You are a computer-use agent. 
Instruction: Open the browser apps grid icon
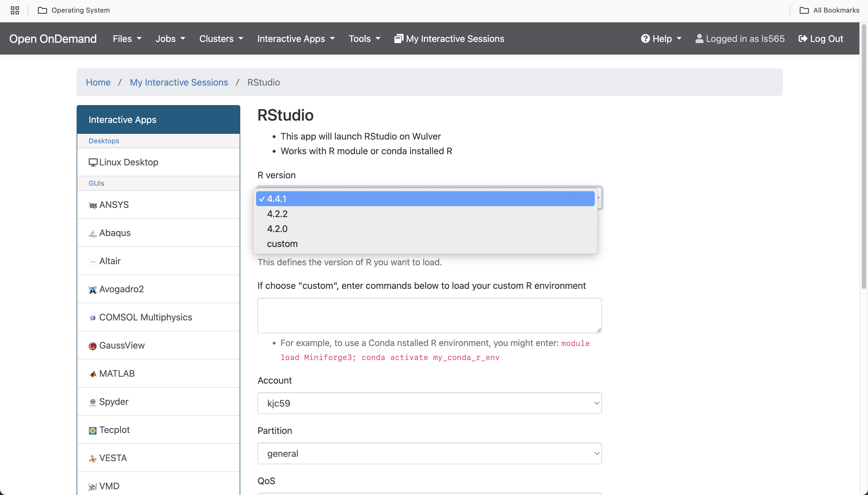point(15,10)
